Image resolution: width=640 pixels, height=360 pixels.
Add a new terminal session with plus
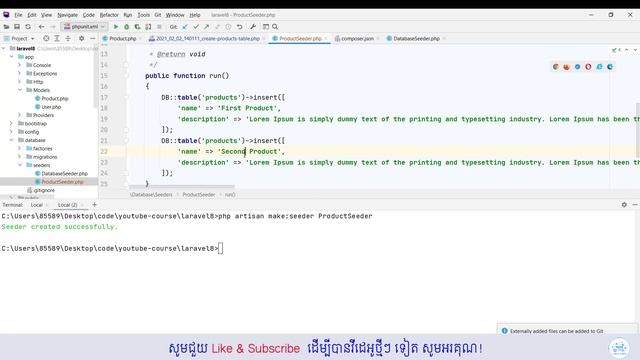[94, 204]
